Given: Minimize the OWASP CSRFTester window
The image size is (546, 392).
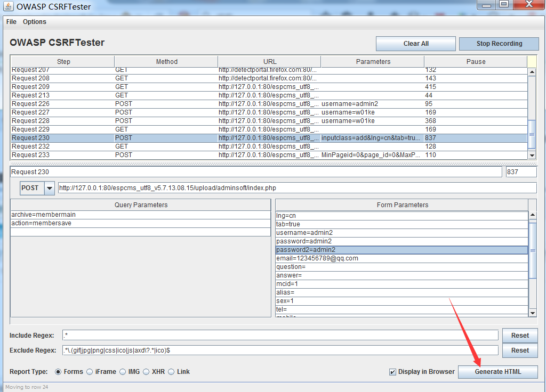Looking at the screenshot, I should (x=486, y=4).
